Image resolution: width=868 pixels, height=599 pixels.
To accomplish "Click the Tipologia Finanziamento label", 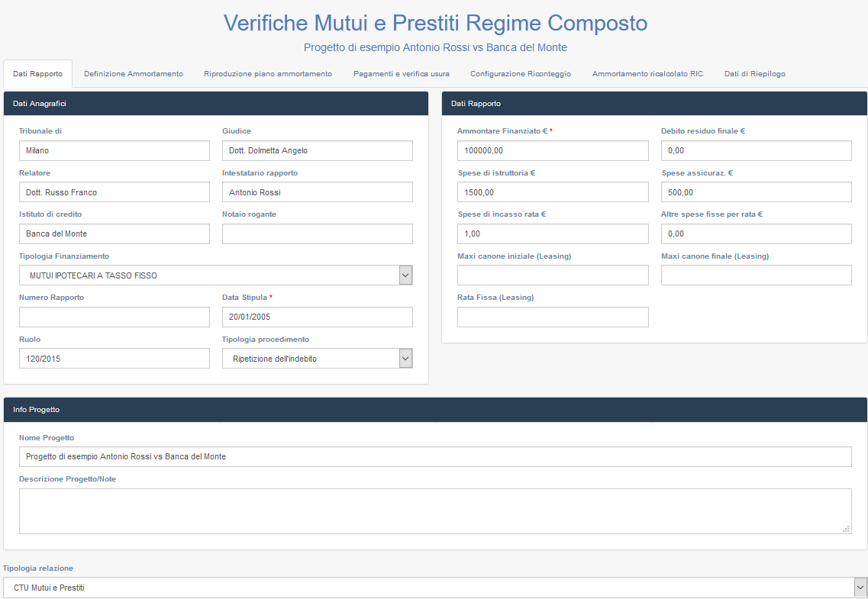I will click(64, 256).
